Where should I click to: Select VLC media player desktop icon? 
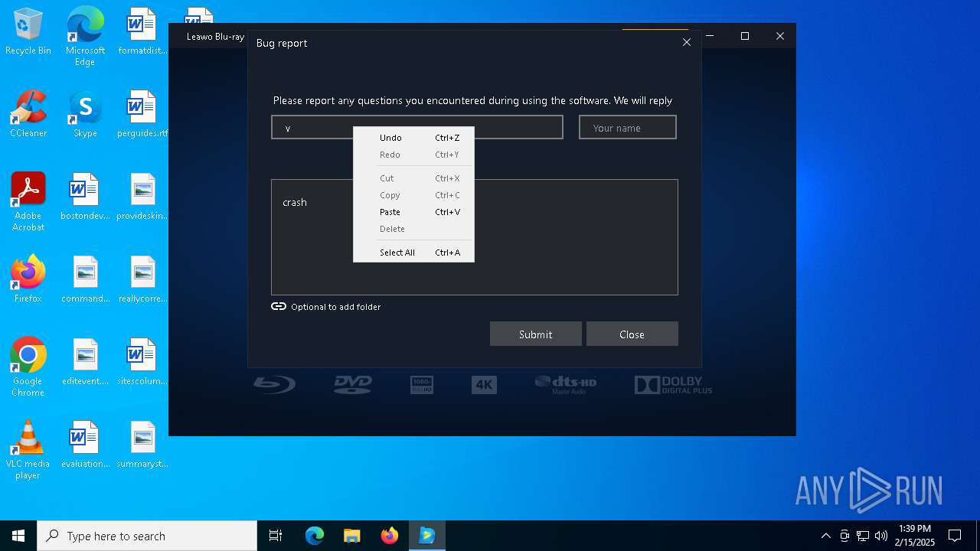[x=28, y=450]
